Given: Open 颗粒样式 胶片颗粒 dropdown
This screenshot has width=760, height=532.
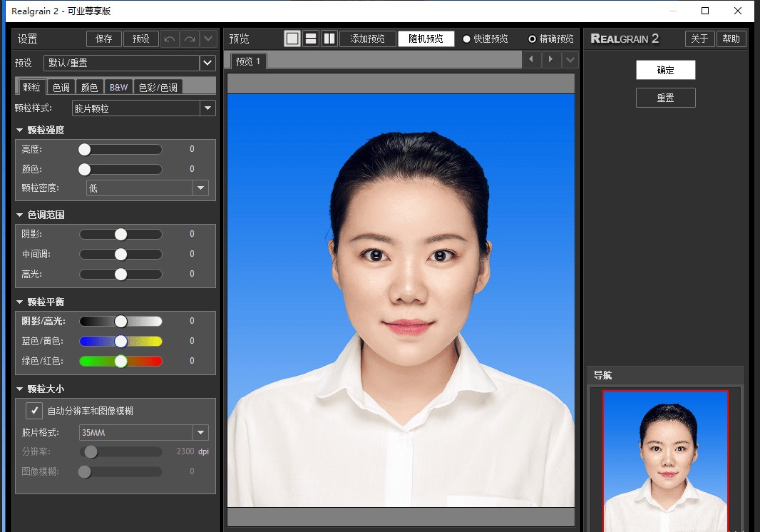Looking at the screenshot, I should coord(143,108).
